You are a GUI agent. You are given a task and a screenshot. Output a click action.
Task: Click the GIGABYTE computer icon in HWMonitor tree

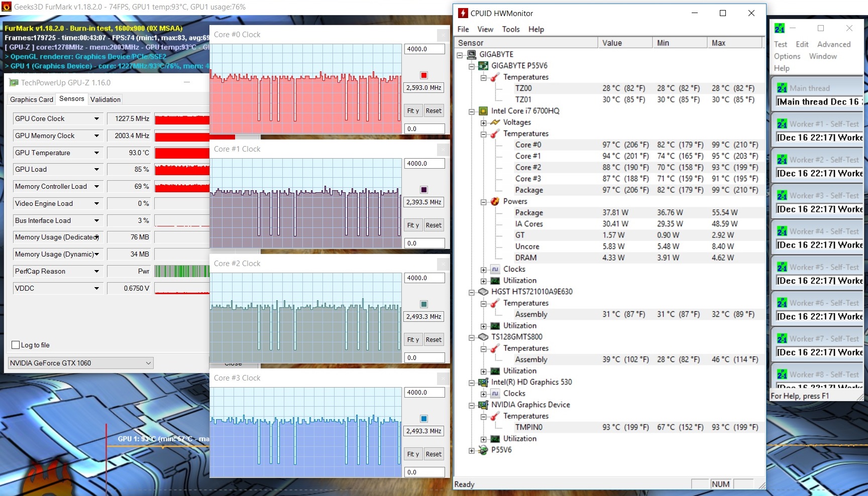click(x=471, y=54)
